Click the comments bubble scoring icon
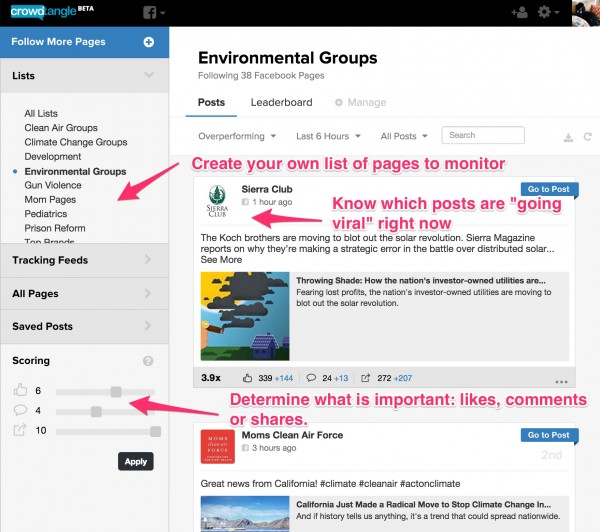This screenshot has height=532, width=600. click(x=20, y=410)
